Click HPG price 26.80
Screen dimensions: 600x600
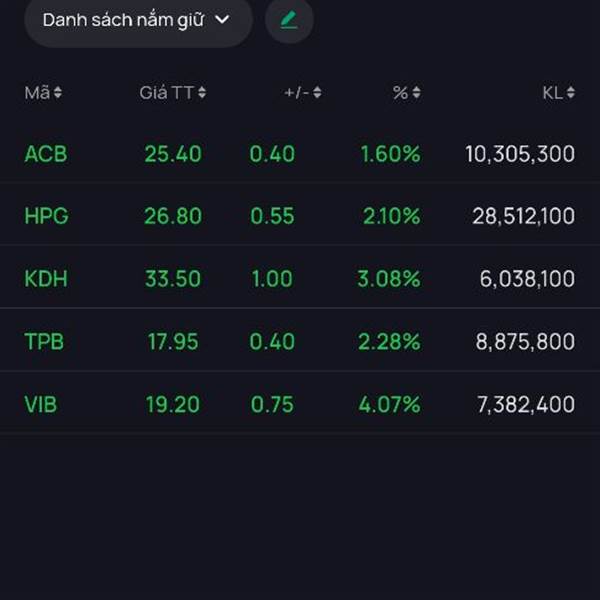[173, 216]
